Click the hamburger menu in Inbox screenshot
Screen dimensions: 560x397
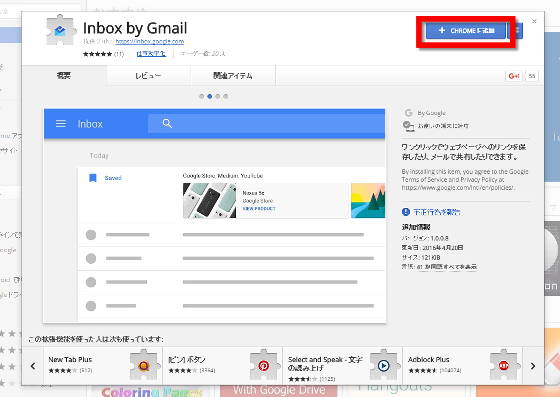61,124
